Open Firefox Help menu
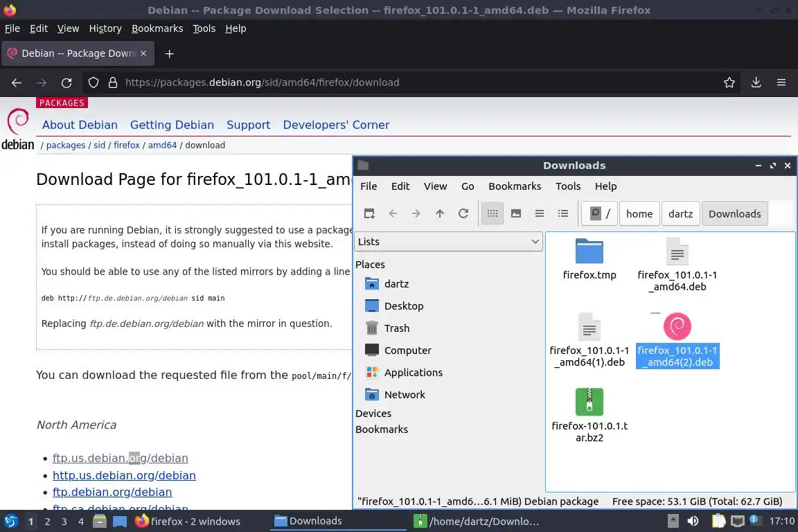 tap(236, 28)
